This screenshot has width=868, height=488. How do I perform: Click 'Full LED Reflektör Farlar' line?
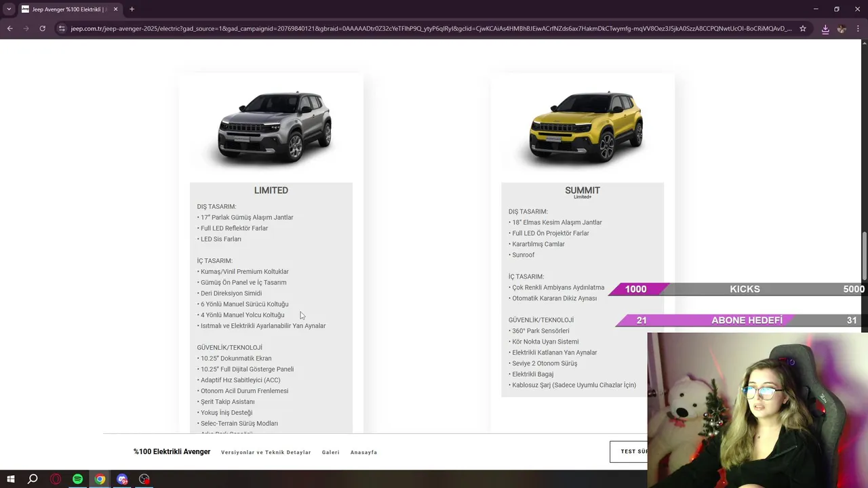pos(233,228)
